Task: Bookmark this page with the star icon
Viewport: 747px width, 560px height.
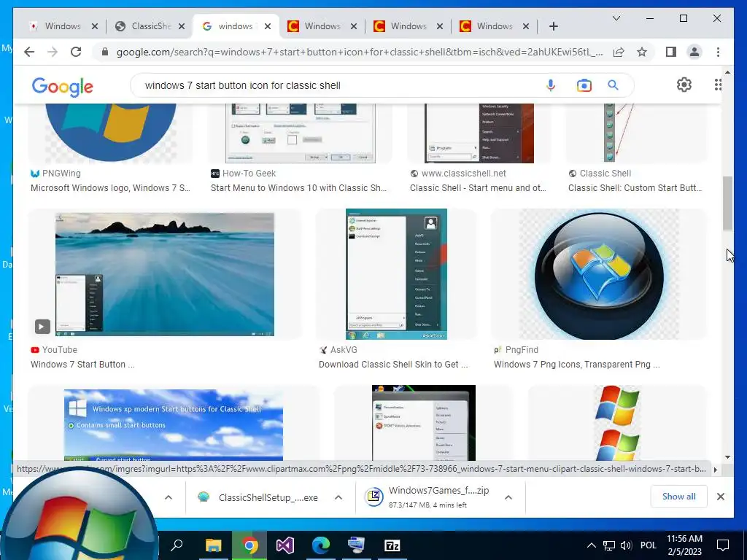Action: pos(642,52)
